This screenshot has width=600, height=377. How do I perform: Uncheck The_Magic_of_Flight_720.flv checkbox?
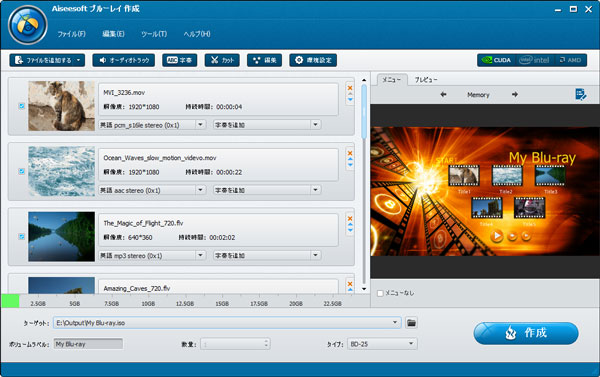coord(22,237)
